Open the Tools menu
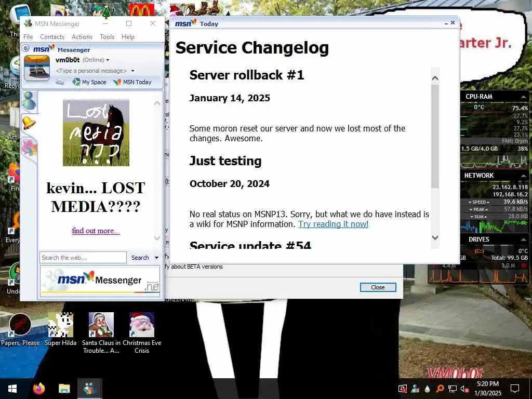The image size is (532, 399). (x=107, y=37)
